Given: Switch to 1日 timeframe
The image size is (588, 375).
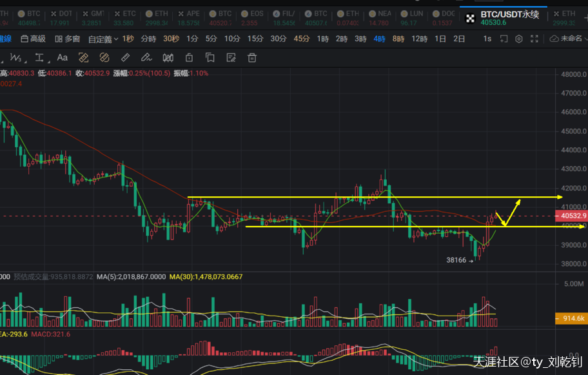Looking at the screenshot, I should click(x=440, y=39).
